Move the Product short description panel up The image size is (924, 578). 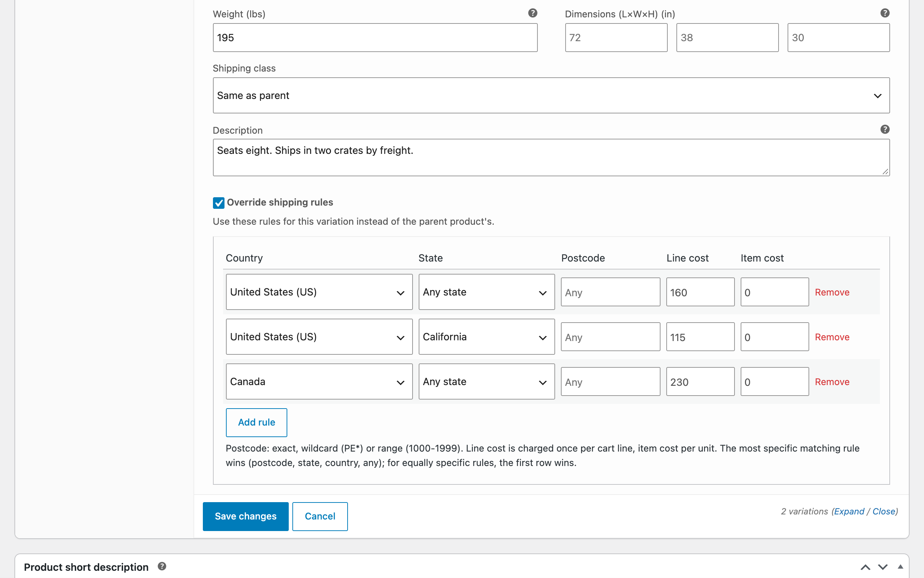866,567
